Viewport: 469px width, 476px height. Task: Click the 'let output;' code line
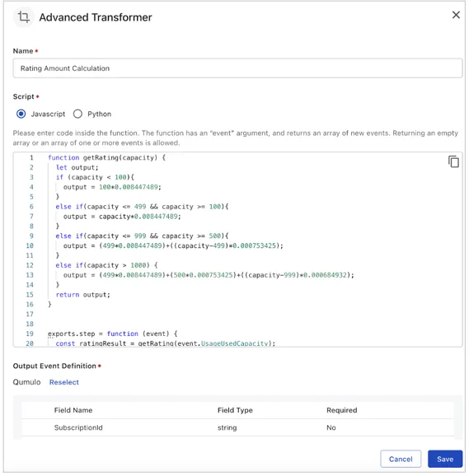[x=77, y=167]
